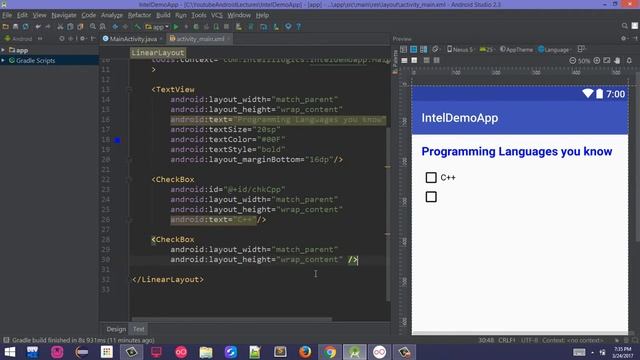Screen dimensions: 640x360
Task: Click the UTF-8 encoding indicator
Action: click(529, 340)
